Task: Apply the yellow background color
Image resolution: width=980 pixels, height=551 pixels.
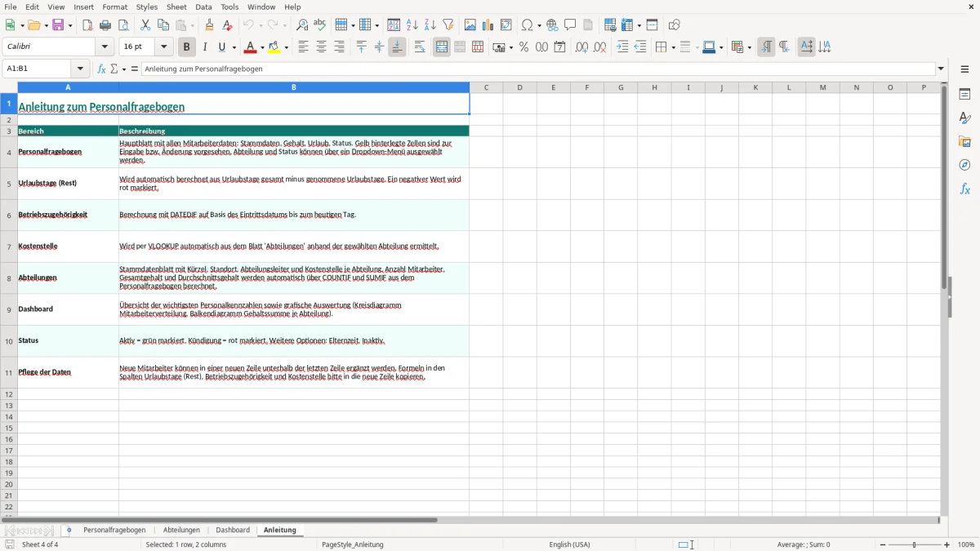Action: (x=274, y=47)
